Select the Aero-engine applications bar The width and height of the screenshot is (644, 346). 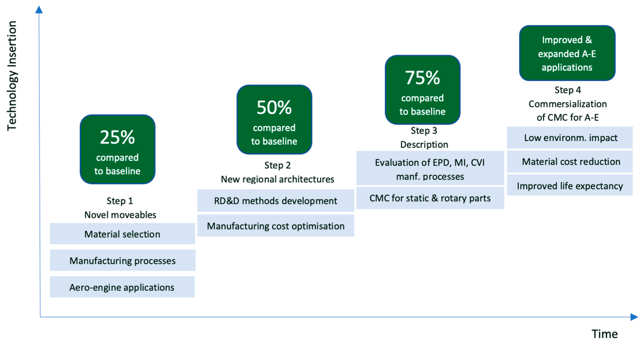point(122,287)
